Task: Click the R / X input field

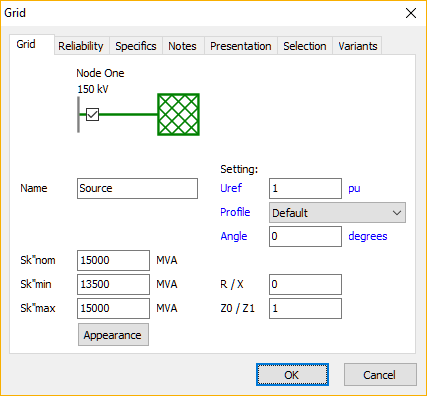Action: 305,284
